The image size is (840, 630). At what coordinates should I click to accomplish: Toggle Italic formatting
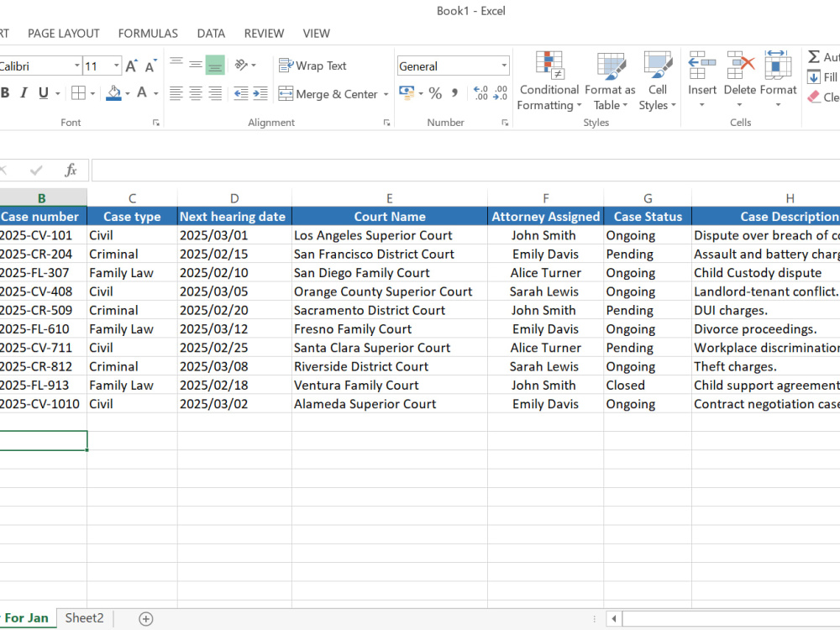click(24, 93)
